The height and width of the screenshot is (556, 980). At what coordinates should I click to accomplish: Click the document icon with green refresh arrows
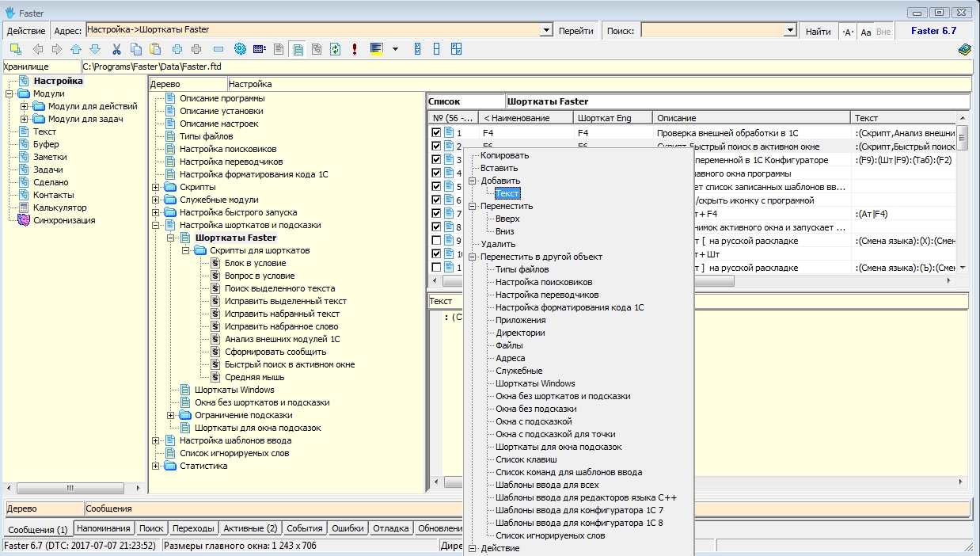[x=336, y=49]
